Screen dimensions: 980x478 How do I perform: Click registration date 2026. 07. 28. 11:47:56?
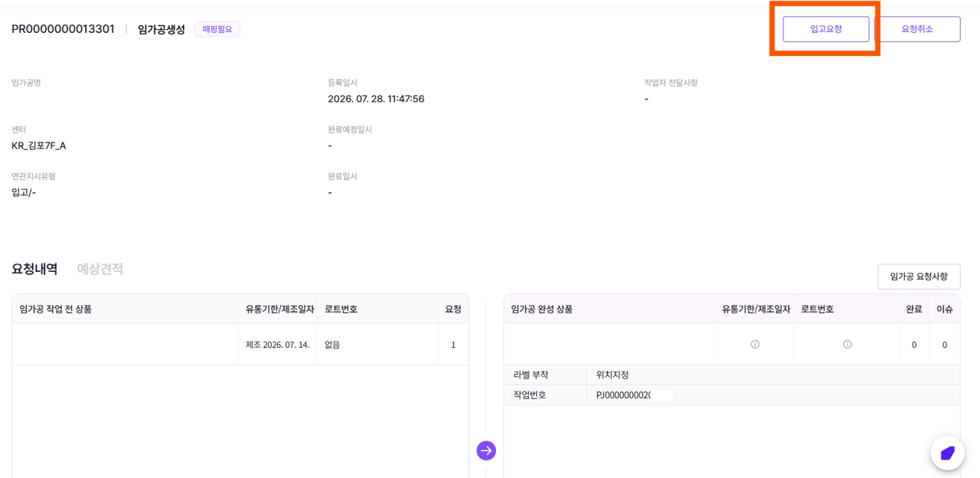[x=376, y=99]
